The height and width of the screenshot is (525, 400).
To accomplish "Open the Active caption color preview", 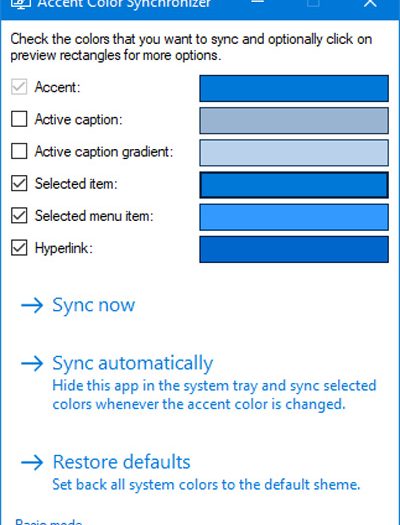I will [294, 121].
